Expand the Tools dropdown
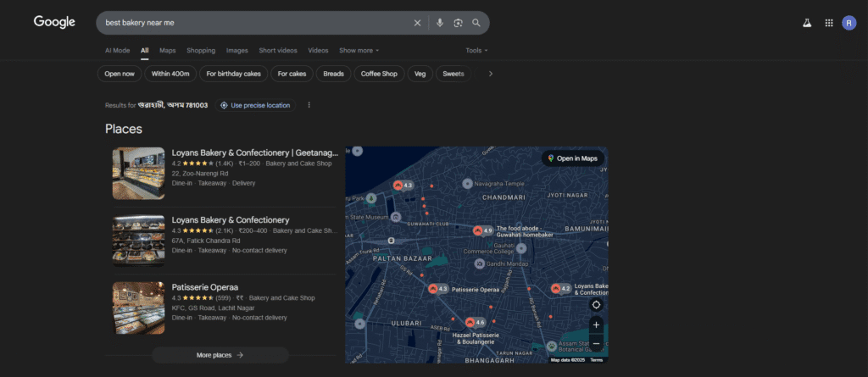Screen dimensions: 868x377 point(476,51)
